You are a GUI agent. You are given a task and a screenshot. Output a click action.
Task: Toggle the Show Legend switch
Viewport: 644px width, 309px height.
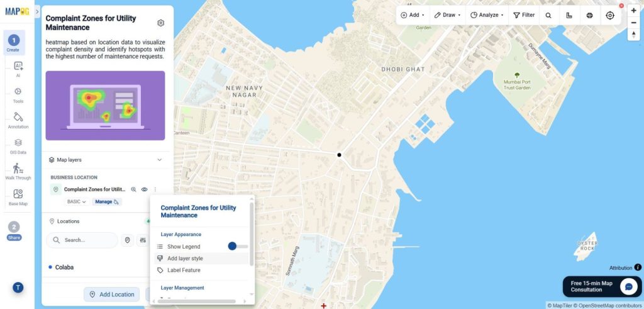(x=238, y=246)
